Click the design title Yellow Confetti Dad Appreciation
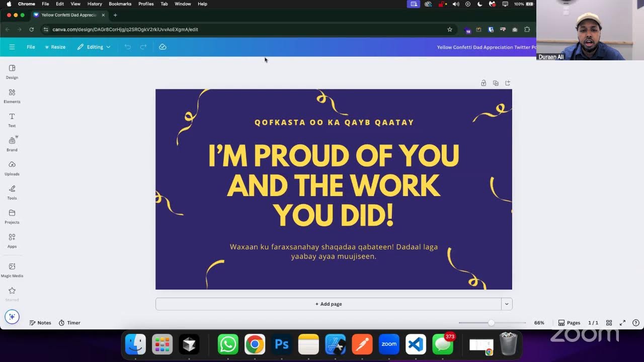Screen dimensions: 644x362 point(486,47)
